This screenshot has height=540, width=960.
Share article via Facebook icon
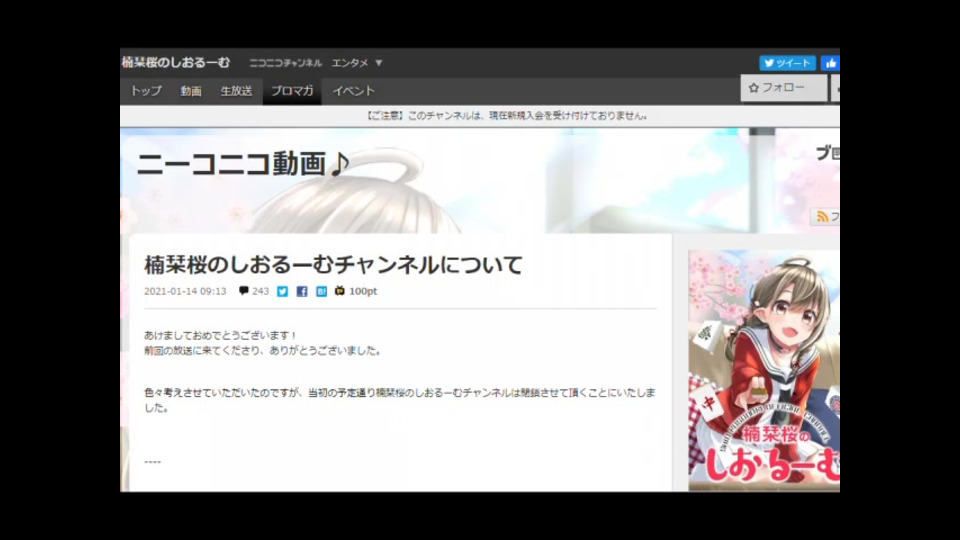point(302,291)
